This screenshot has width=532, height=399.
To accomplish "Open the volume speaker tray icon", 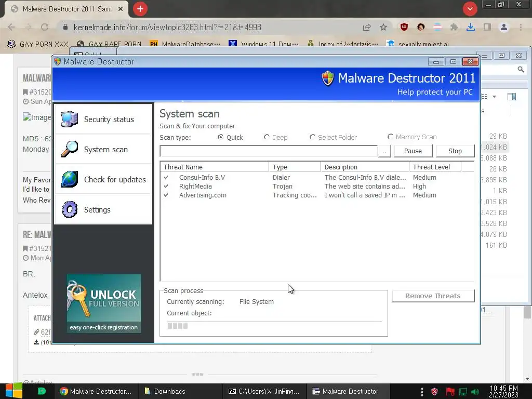I will pos(475,392).
